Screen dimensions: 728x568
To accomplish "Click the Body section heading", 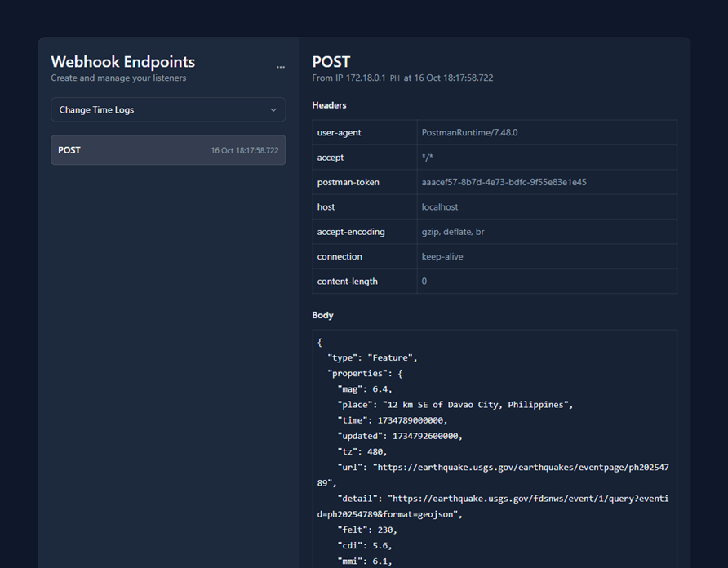I will (x=322, y=315).
